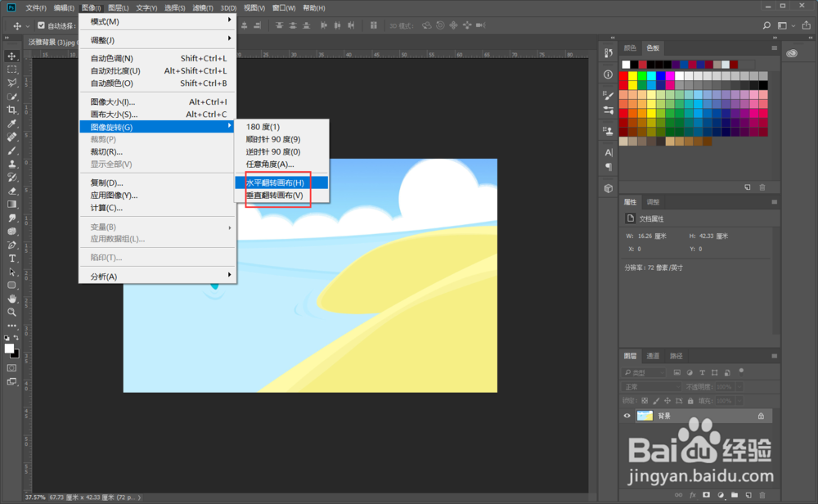Delete swatch with the Swatches trash icon
The height and width of the screenshot is (504, 818).
click(x=762, y=187)
